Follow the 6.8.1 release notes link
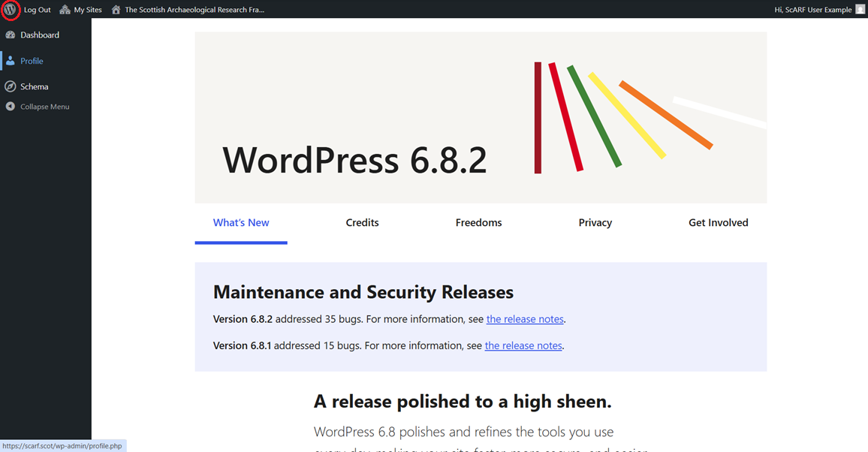Viewport: 868px width, 452px height. pos(523,345)
